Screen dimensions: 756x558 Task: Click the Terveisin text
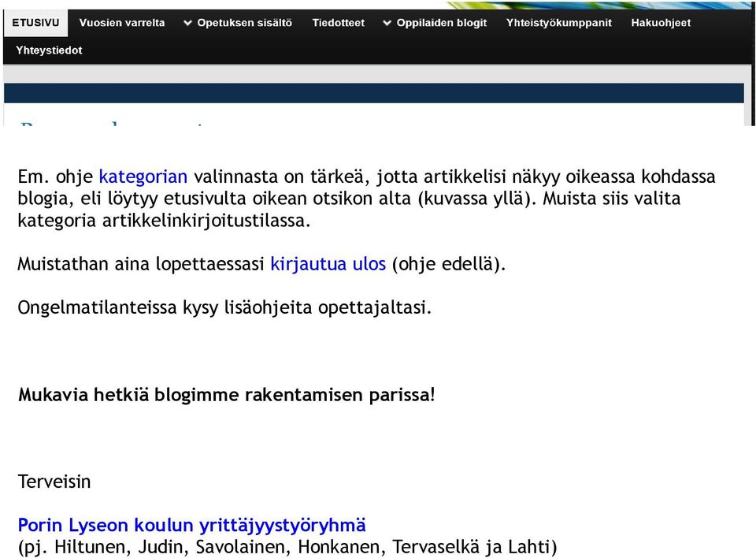(54, 482)
